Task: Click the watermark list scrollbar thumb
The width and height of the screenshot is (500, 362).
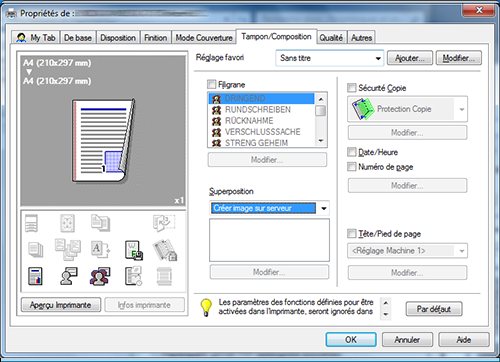Action: click(x=321, y=111)
